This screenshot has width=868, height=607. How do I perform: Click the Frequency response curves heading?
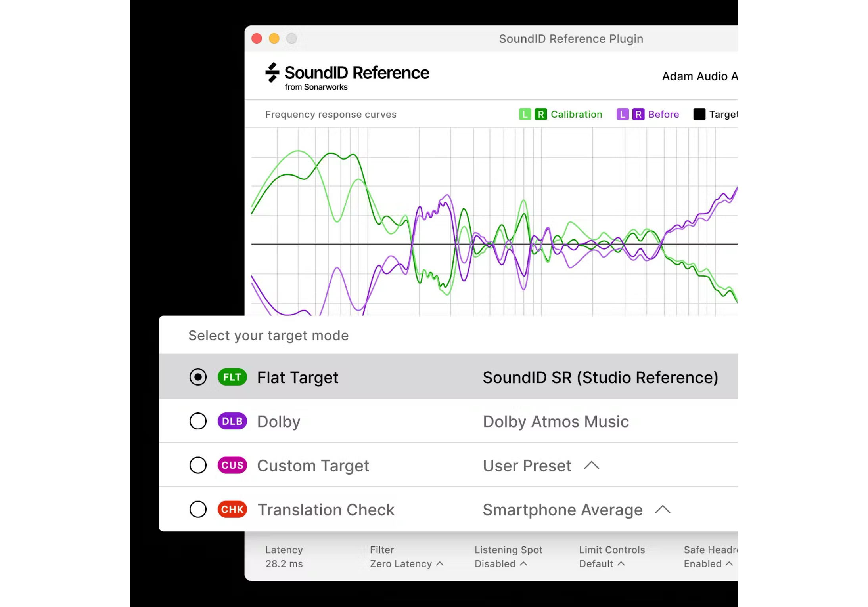331,115
